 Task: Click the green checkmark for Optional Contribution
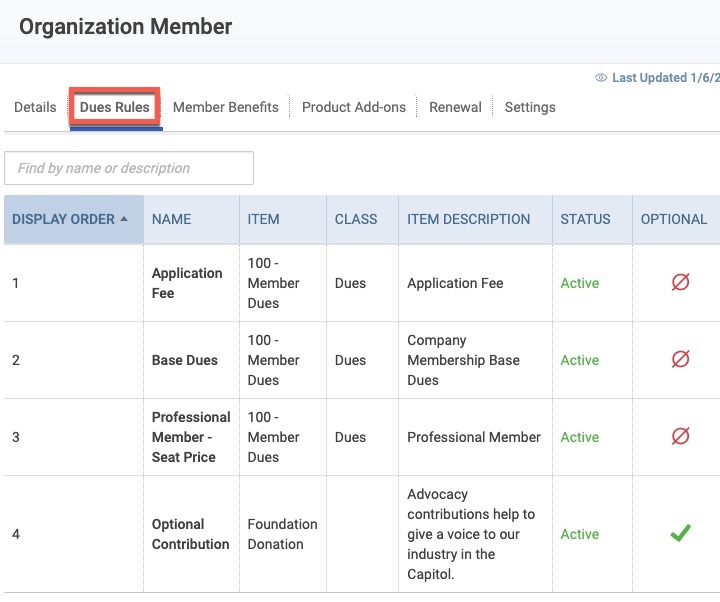click(680, 533)
